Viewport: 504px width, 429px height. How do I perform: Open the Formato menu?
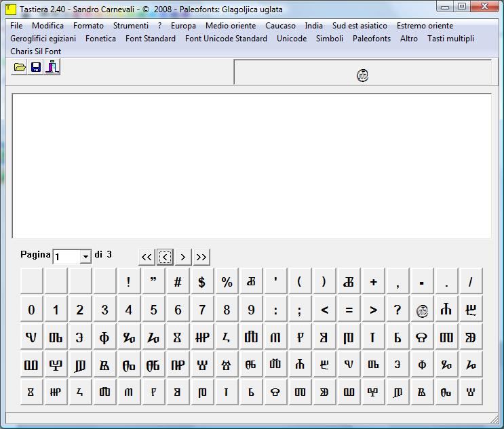pyautogui.click(x=88, y=26)
